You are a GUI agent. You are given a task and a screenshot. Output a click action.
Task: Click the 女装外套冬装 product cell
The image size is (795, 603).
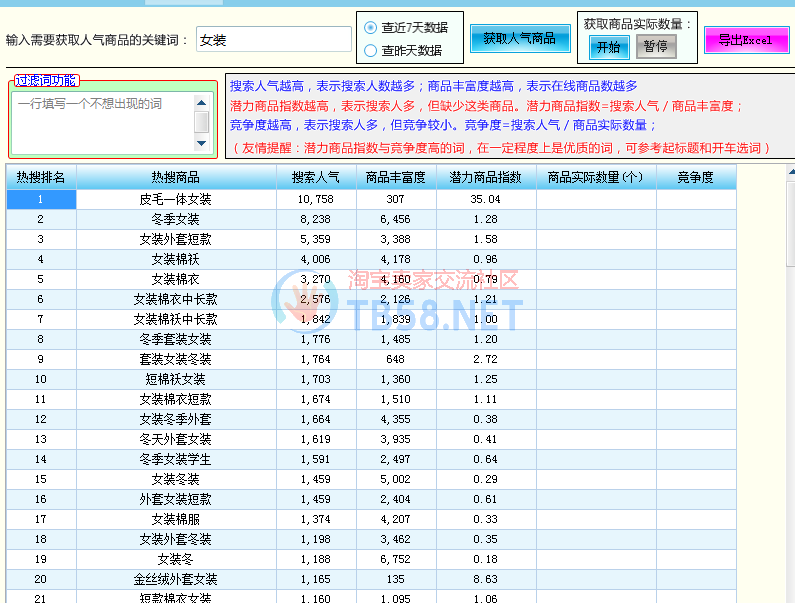[x=176, y=539]
